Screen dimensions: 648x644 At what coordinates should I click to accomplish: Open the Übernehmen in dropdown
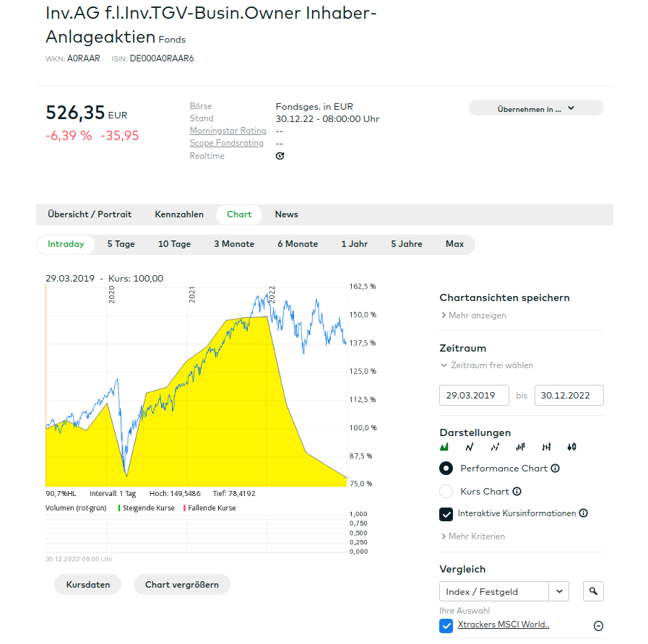click(536, 108)
